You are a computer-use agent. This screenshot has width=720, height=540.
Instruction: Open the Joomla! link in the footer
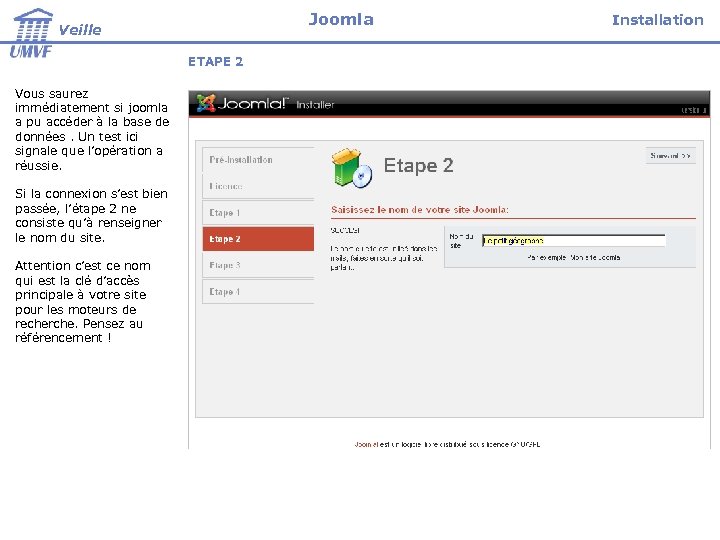click(x=366, y=444)
